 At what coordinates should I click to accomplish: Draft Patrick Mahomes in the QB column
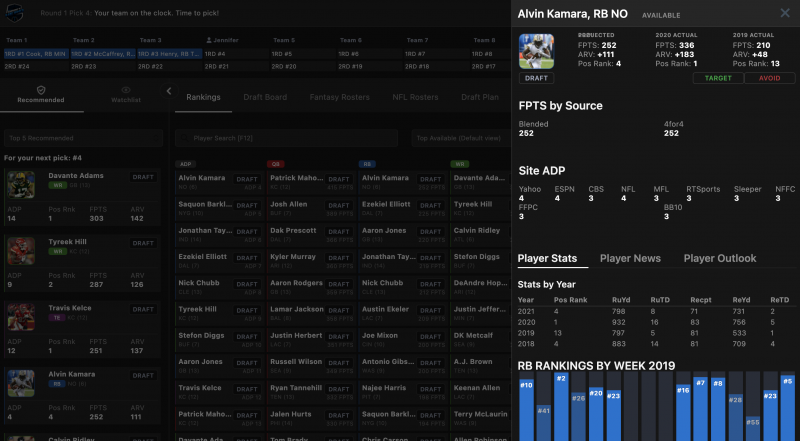click(339, 179)
